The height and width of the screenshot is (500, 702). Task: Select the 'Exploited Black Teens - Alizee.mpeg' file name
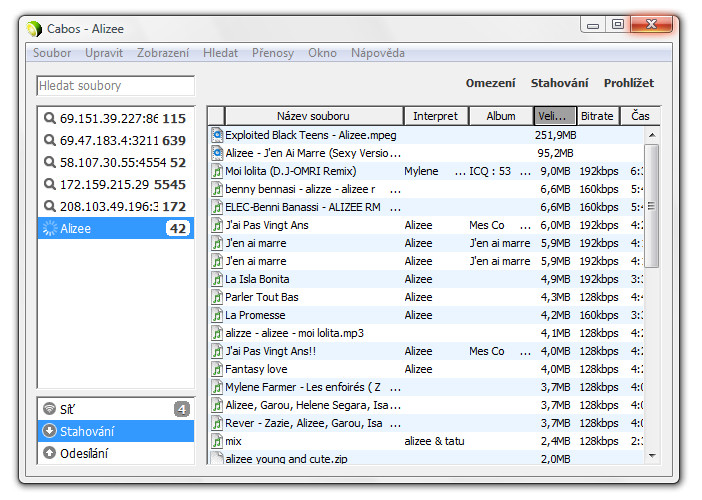click(311, 135)
